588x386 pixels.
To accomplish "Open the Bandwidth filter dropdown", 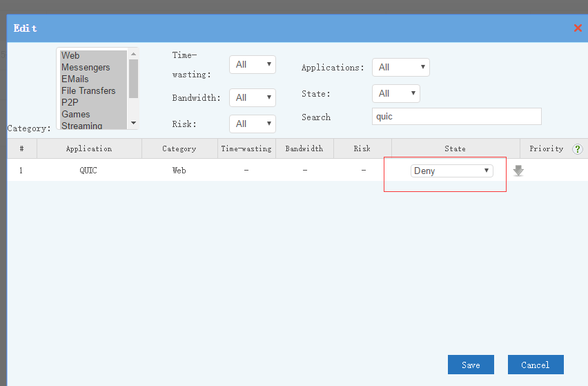I will tap(253, 97).
